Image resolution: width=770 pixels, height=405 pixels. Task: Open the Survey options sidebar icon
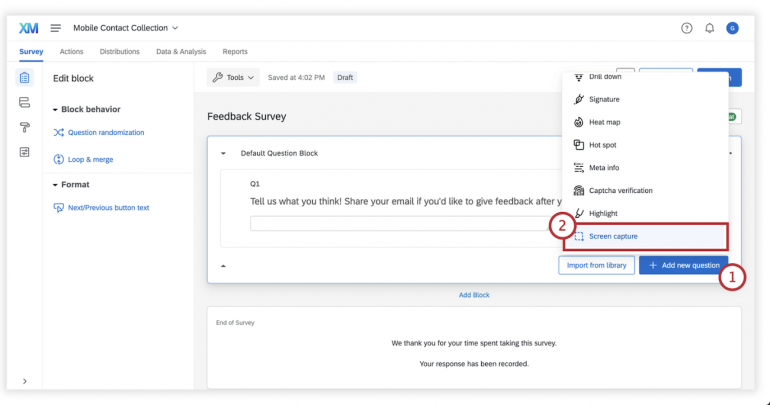pyautogui.click(x=24, y=152)
